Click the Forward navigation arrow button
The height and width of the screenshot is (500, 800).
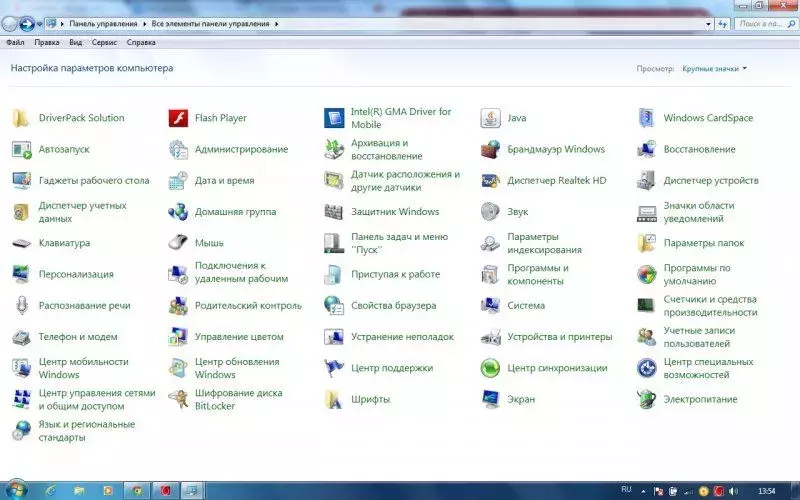27,23
